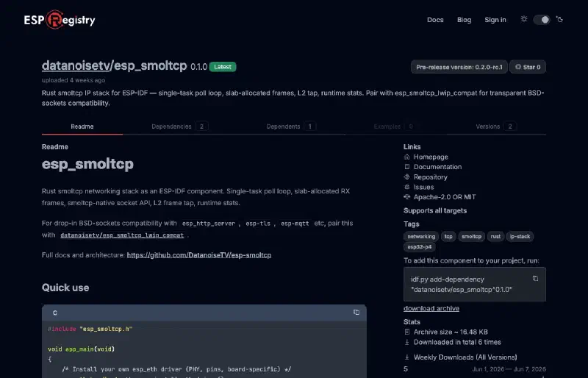This screenshot has height=378, width=588.
Task: Click the esp-tls inline code
Action: coord(258,224)
